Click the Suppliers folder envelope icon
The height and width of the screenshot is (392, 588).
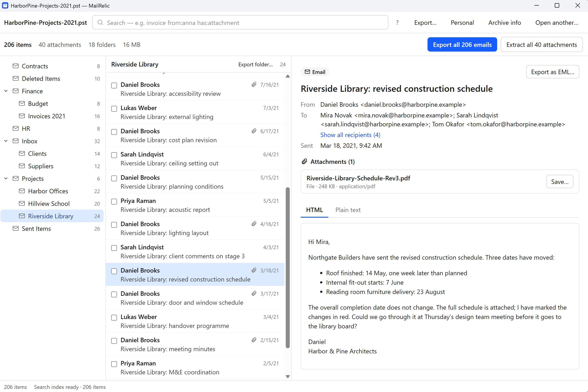(22, 166)
